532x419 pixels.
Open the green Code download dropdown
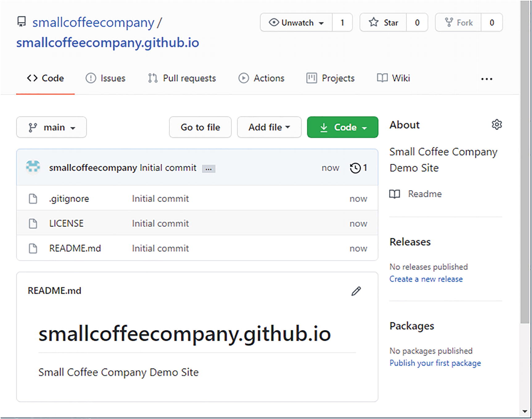(x=342, y=127)
